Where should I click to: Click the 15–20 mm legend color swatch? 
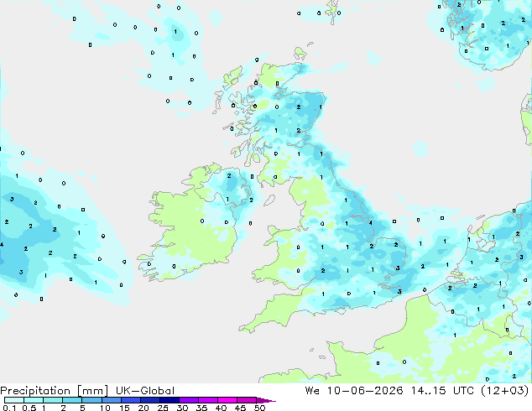coord(131,400)
